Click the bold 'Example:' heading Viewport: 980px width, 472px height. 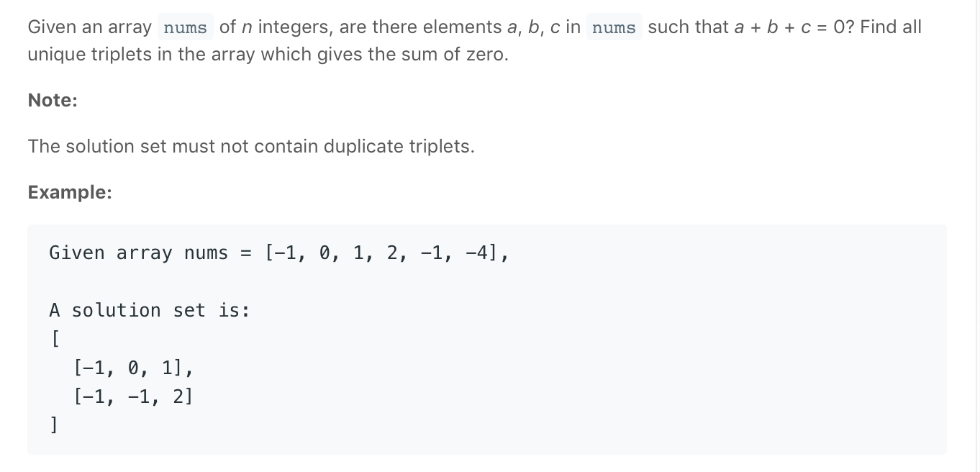[70, 193]
